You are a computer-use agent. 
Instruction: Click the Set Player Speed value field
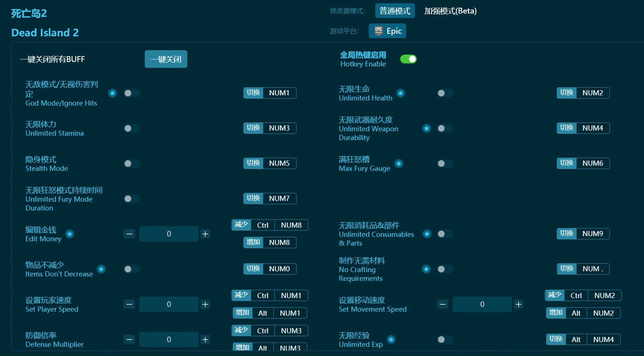pyautogui.click(x=169, y=304)
